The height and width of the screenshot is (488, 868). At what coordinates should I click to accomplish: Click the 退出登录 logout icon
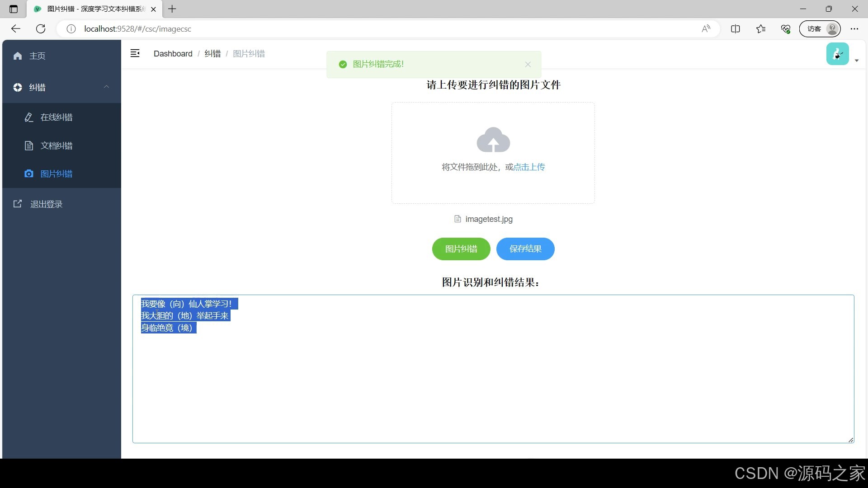(17, 203)
